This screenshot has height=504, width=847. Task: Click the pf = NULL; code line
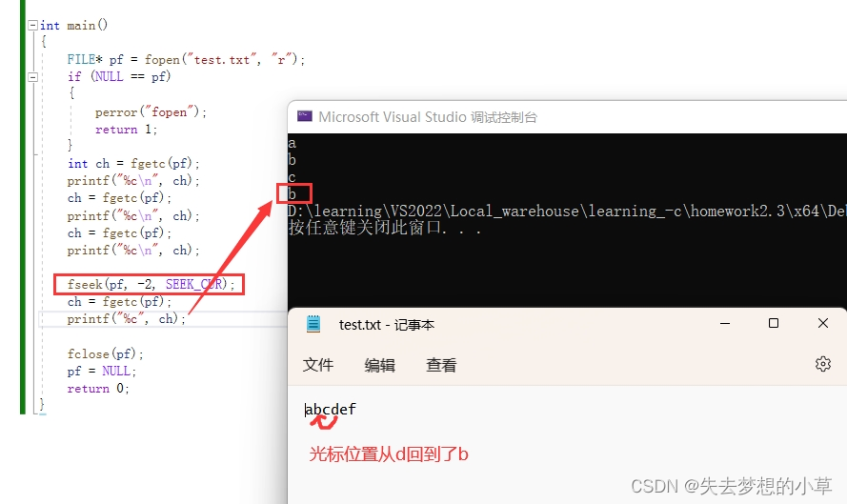point(102,372)
